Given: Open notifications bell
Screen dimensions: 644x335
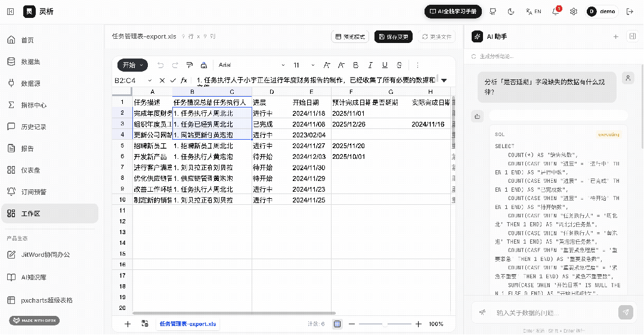Looking at the screenshot, I should pos(556,11).
